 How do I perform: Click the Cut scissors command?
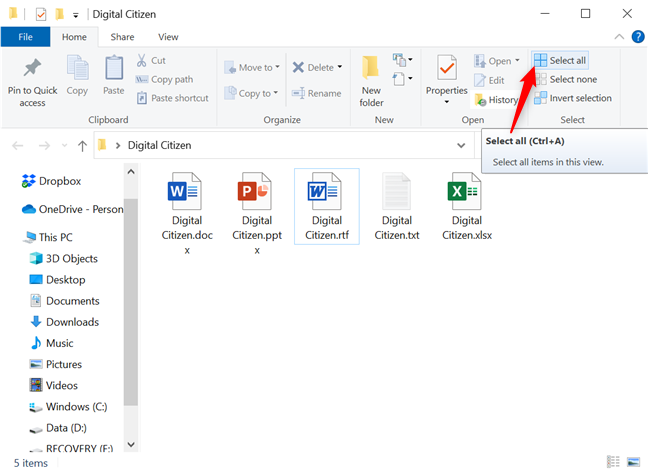(151, 60)
